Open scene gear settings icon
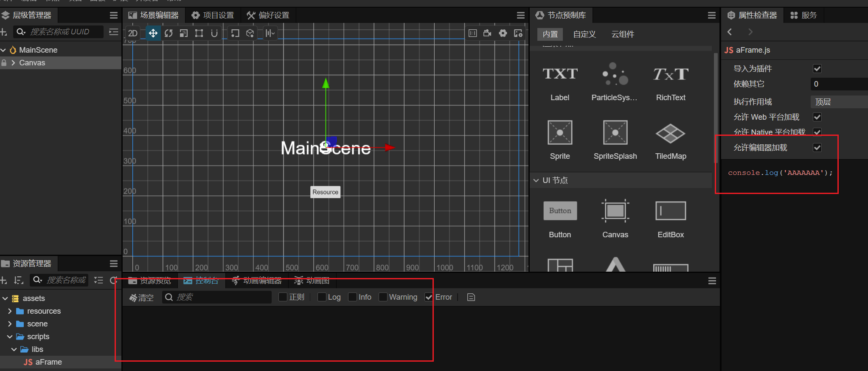This screenshot has height=371, width=868. (503, 33)
